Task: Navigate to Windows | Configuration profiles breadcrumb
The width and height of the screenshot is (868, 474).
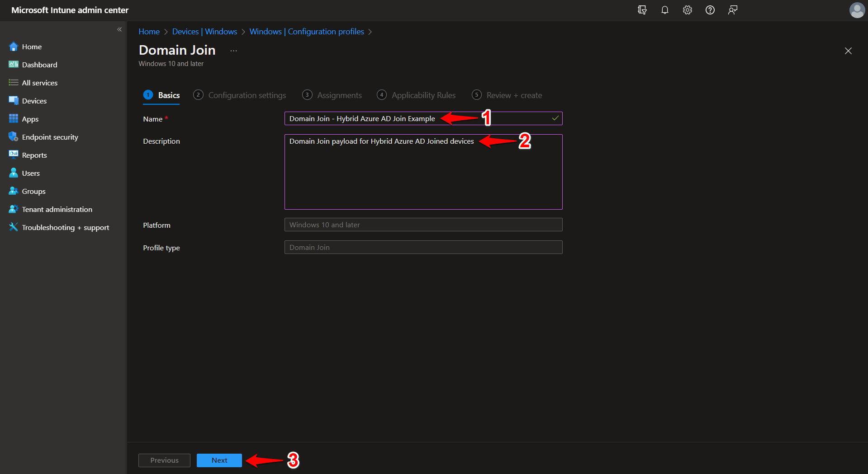Action: [x=307, y=31]
